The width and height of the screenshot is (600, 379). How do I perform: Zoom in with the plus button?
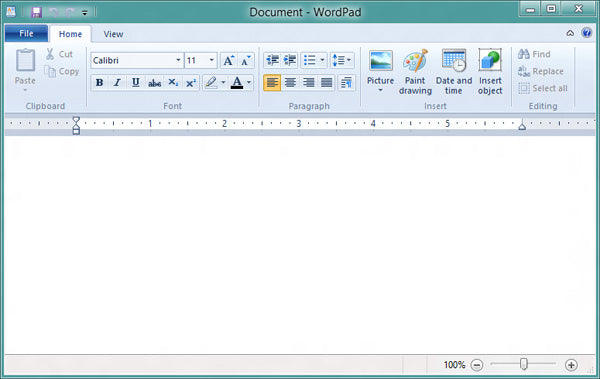pyautogui.click(x=571, y=365)
